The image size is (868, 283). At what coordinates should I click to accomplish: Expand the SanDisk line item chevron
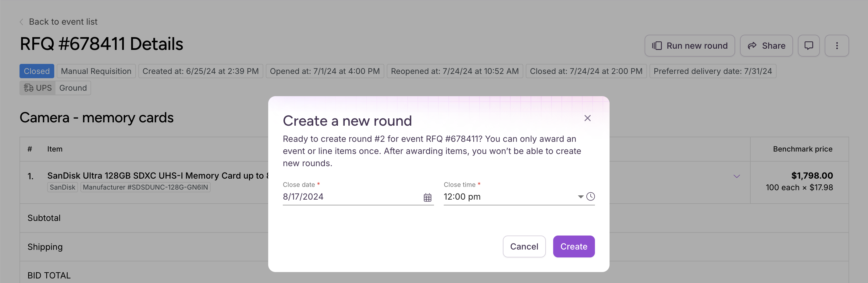pos(737,176)
